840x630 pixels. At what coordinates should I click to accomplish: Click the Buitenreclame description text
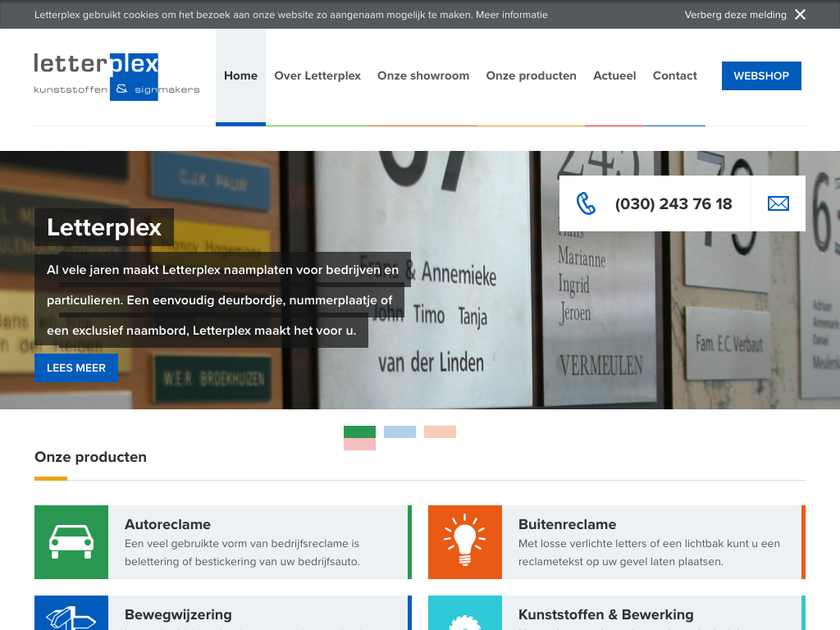click(x=650, y=552)
